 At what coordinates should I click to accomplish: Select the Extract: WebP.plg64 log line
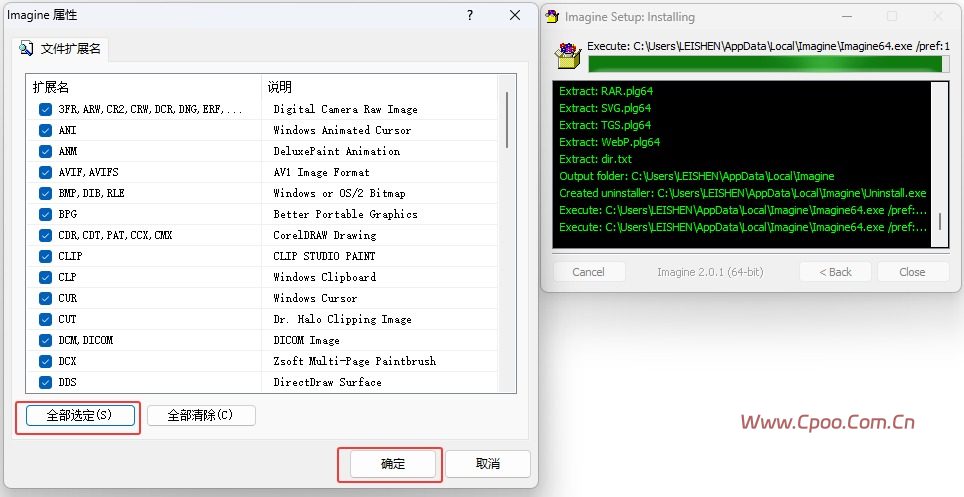609,142
